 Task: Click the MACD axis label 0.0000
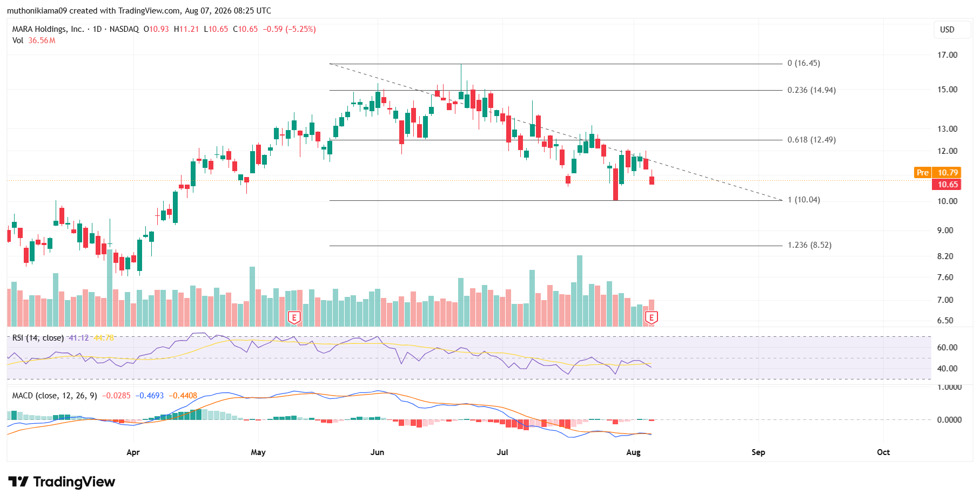[x=949, y=420]
